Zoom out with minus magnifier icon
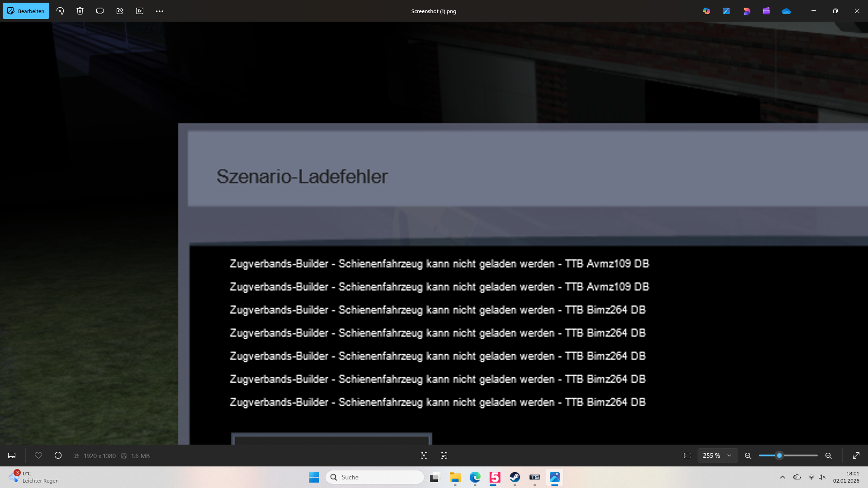 point(748,455)
